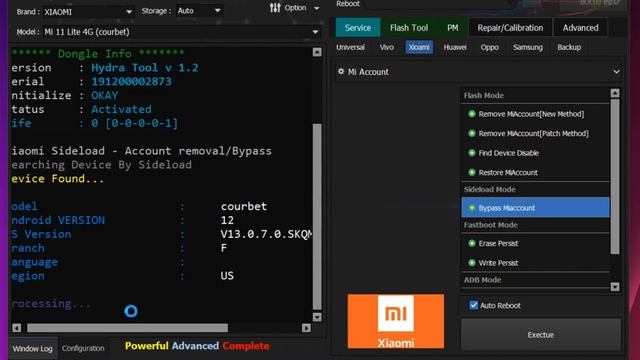
Task: Select Erase Persist option
Action: tap(498, 244)
